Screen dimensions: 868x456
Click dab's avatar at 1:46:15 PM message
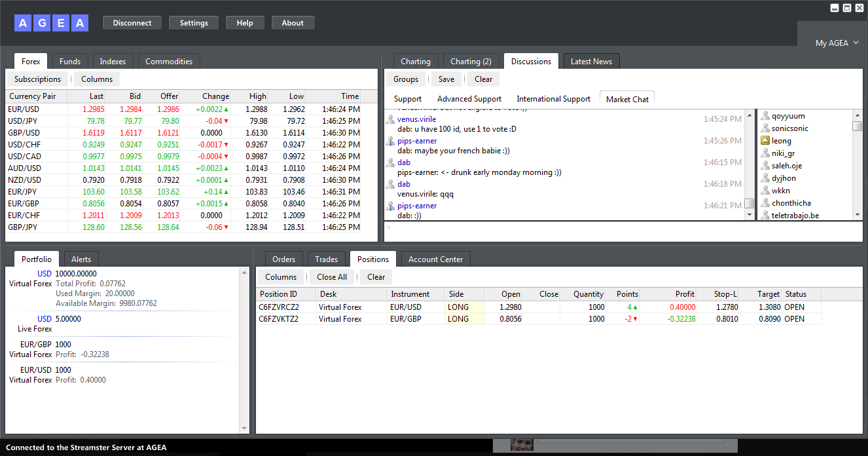click(390, 162)
